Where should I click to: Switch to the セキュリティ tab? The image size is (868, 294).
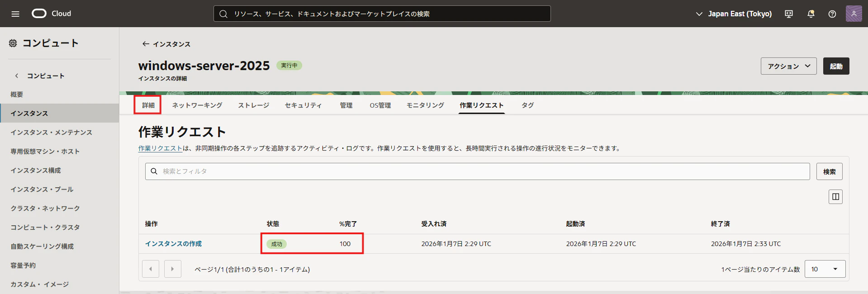pos(303,105)
